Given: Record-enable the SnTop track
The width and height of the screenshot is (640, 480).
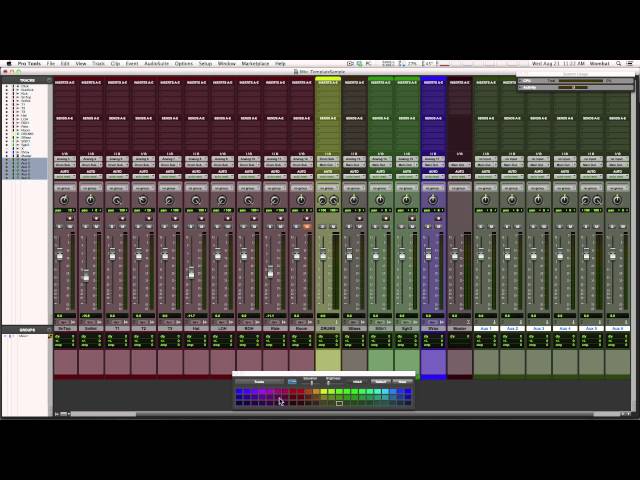Looking at the screenshot, I should point(70,218).
